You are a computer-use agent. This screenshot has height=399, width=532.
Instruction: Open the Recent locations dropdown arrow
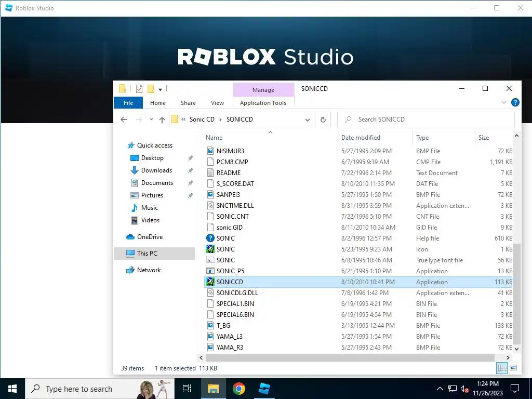[x=151, y=119]
